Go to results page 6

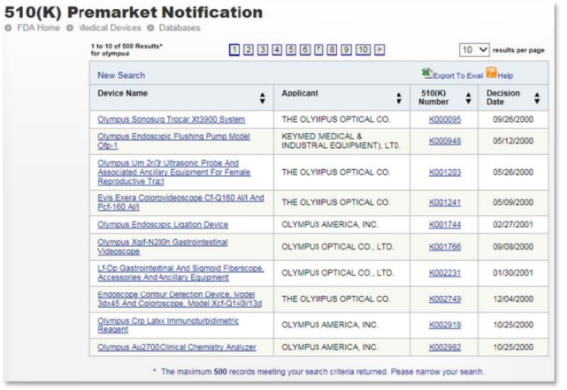pos(305,50)
